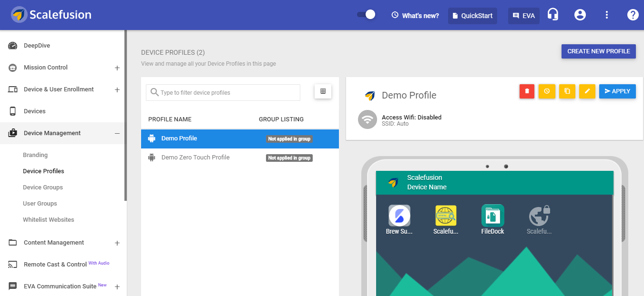Viewport: 644px width, 296px height.
Task: Switch to grid view of profiles
Action: coord(323,92)
